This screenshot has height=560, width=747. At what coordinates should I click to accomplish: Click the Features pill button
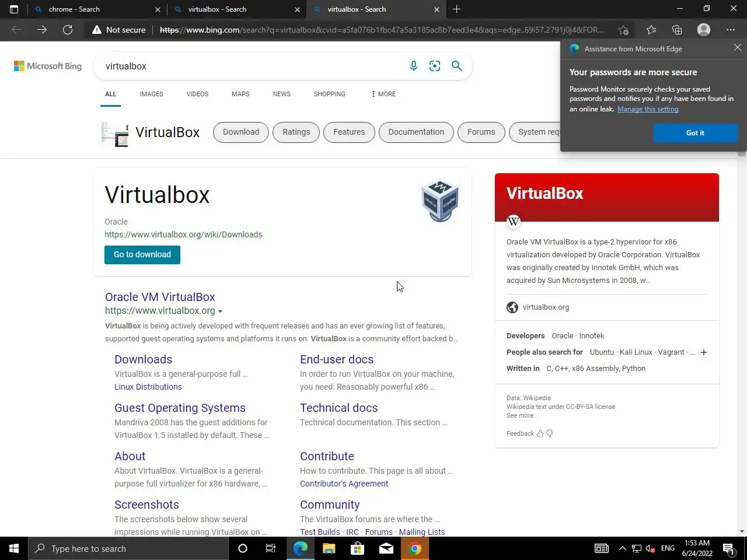pos(349,132)
